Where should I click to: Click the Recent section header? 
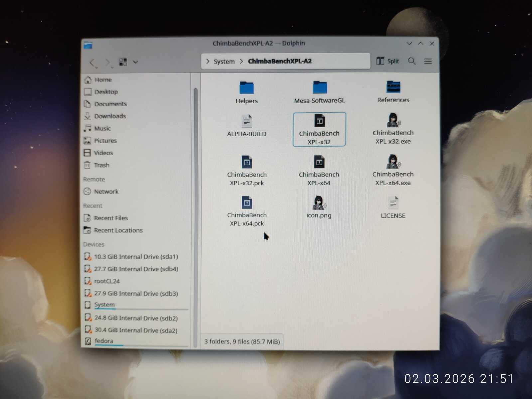point(93,206)
